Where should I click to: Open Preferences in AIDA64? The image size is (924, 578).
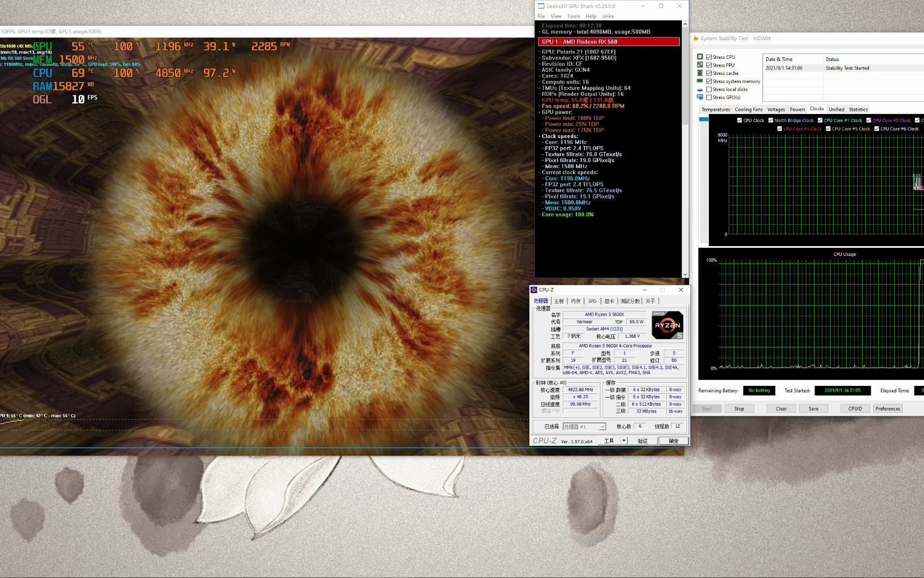coord(888,408)
